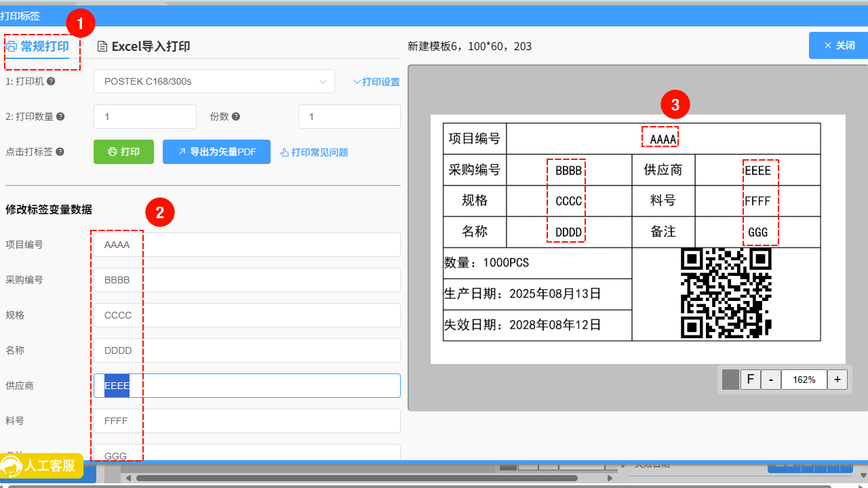
Task: Click the help icon next to 打印数量
Action: pos(60,117)
